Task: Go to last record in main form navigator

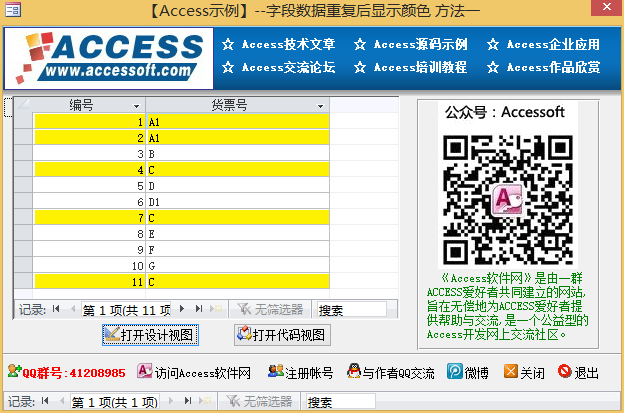Action: pyautogui.click(x=188, y=401)
